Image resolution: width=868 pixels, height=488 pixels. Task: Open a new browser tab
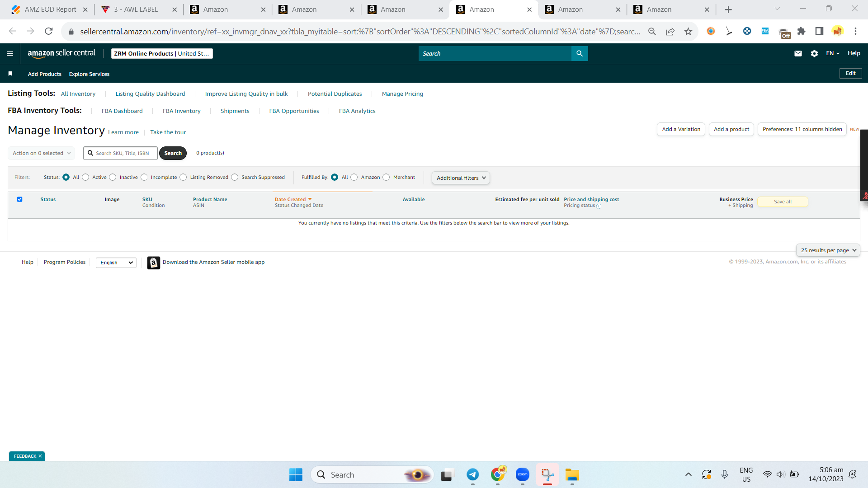728,9
